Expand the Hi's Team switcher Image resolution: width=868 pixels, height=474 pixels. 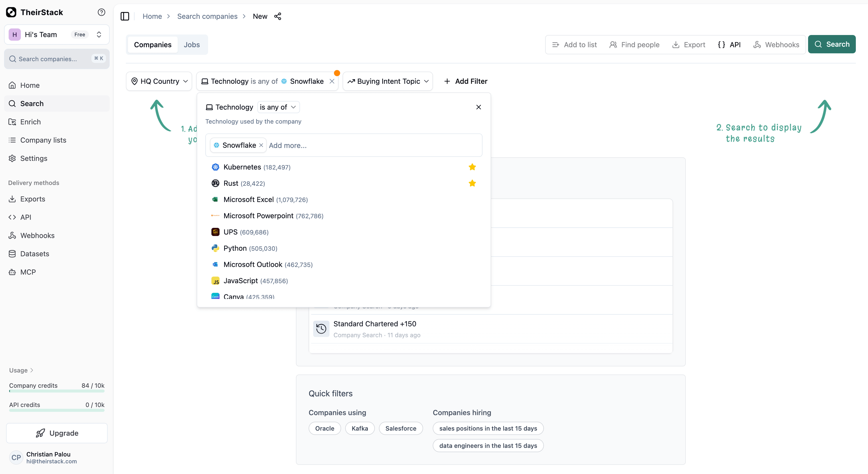point(57,34)
